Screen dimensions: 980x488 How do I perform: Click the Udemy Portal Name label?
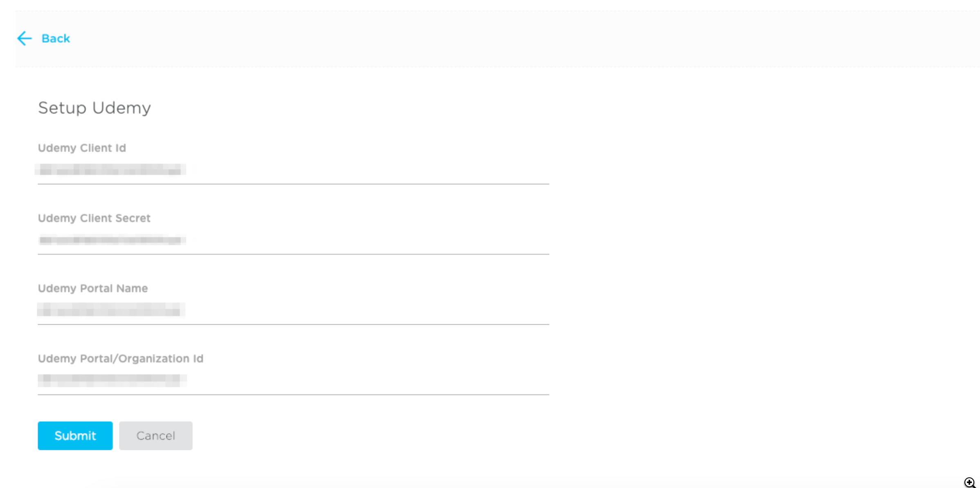click(93, 288)
